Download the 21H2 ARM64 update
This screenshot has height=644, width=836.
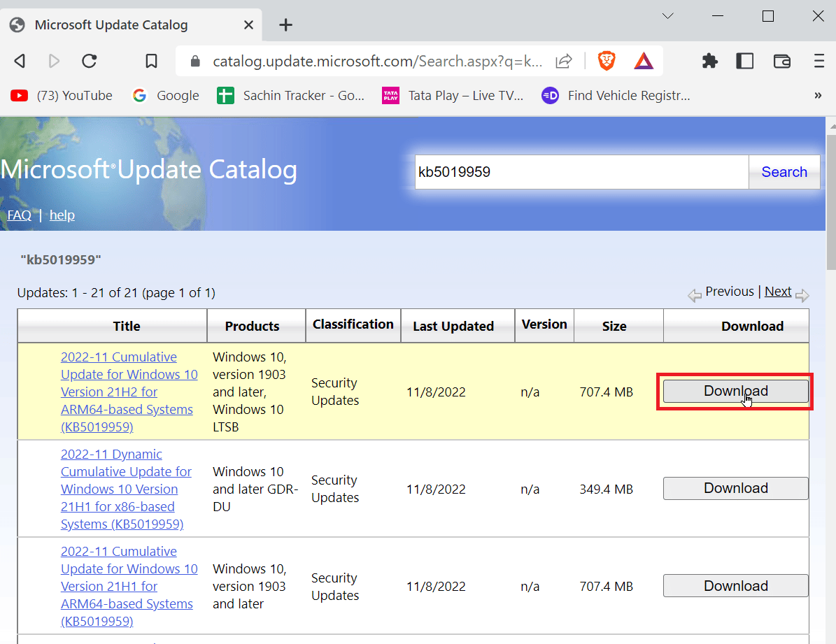click(736, 392)
